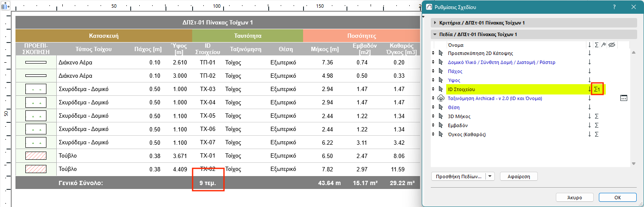
Task: Click the Μήκος [m] column header
Action: [x=325, y=49]
